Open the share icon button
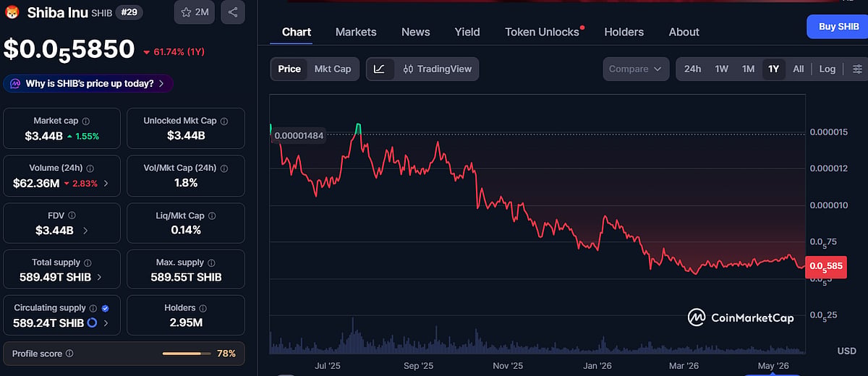The height and width of the screenshot is (376, 868). (x=233, y=12)
